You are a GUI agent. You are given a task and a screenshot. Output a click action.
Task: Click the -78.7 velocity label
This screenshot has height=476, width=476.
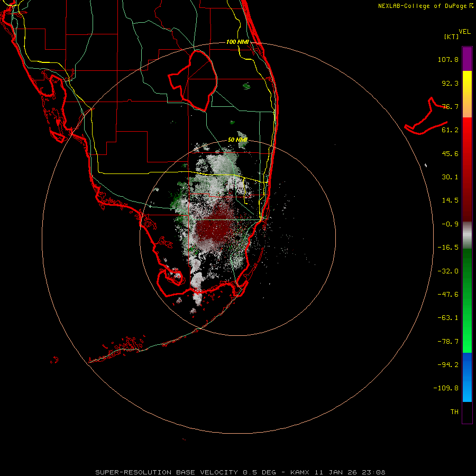(x=448, y=342)
